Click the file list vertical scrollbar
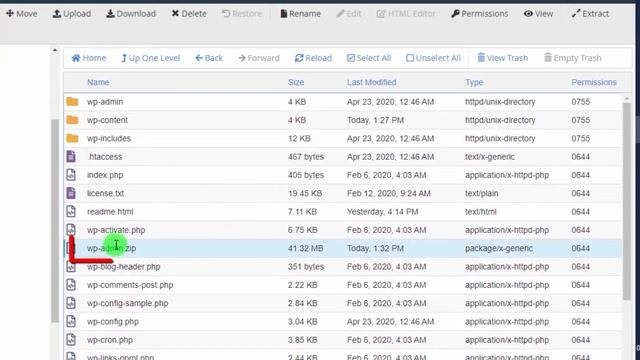The image size is (640, 360). point(627,201)
